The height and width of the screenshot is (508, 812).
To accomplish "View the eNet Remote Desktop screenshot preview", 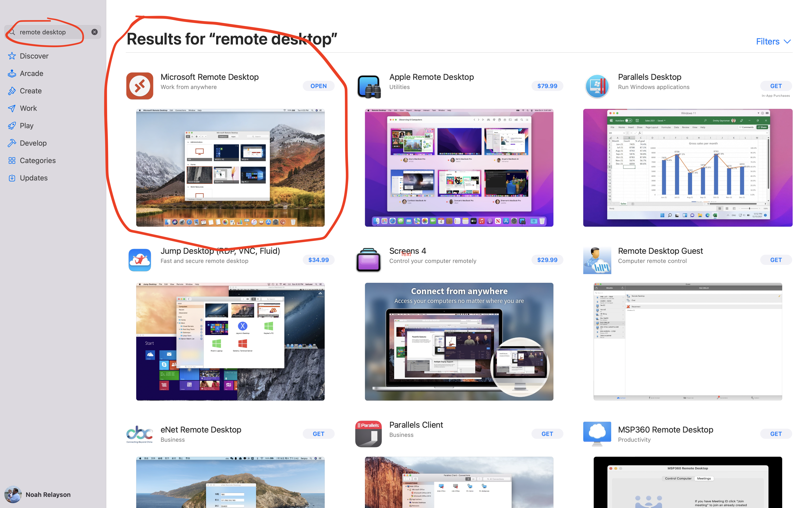I will click(230, 482).
